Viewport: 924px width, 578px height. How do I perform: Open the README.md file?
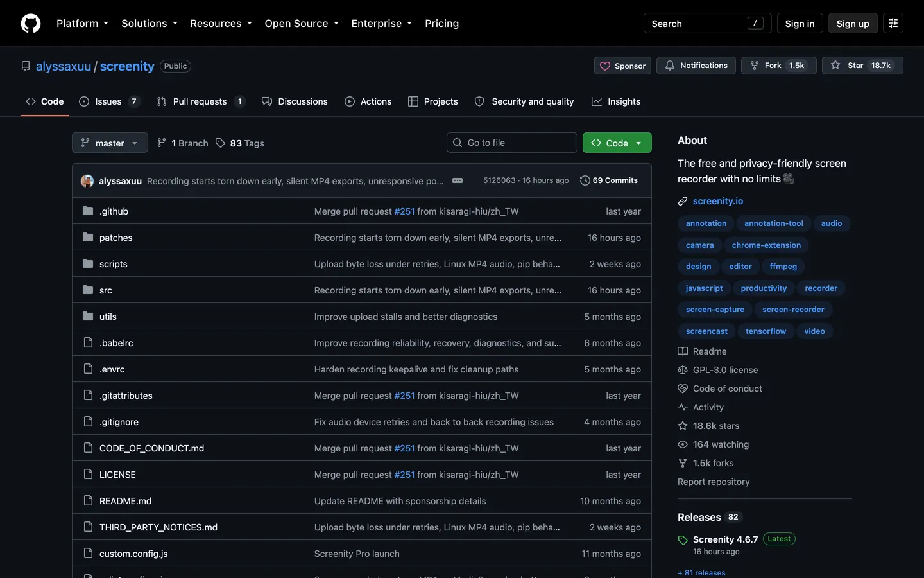(x=125, y=501)
